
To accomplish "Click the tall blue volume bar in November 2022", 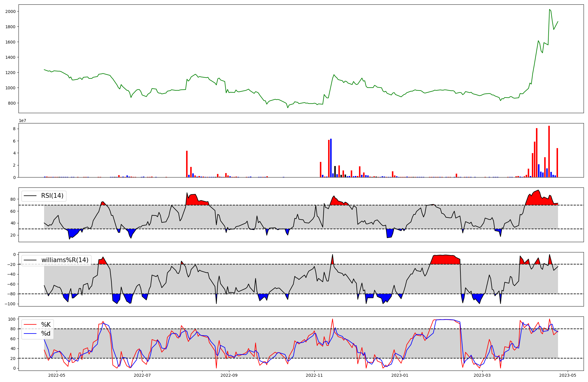I will click(331, 158).
